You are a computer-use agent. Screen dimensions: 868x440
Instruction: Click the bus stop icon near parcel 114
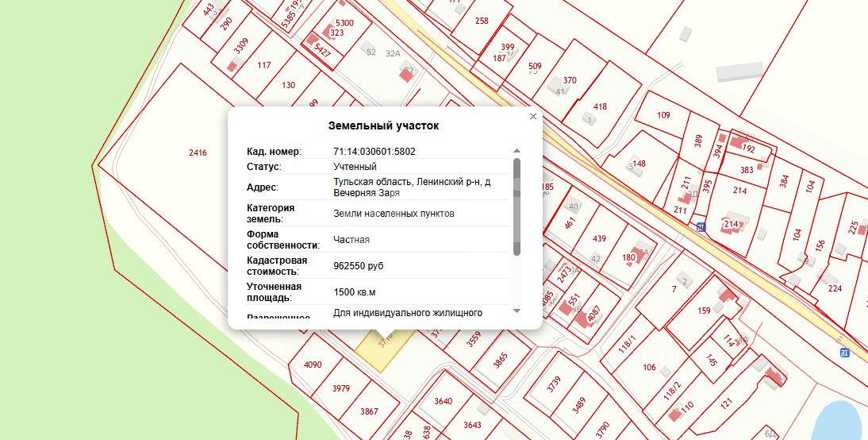point(845,353)
